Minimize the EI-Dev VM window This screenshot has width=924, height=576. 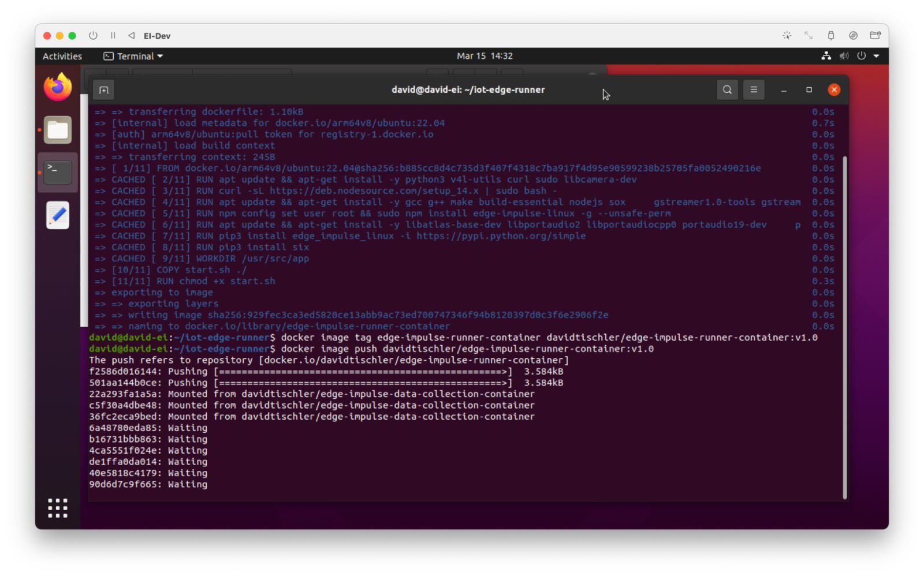pyautogui.click(x=59, y=36)
